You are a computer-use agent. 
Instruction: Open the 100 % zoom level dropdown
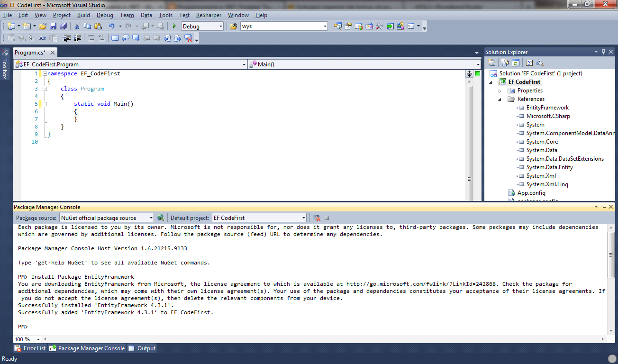(38, 339)
